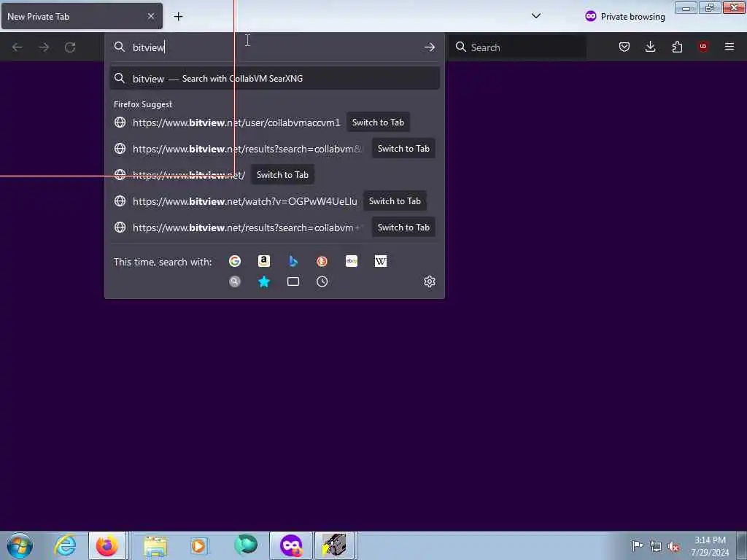Open Windows Explorer folder from the taskbar
This screenshot has height=560, width=747.
pyautogui.click(x=156, y=545)
